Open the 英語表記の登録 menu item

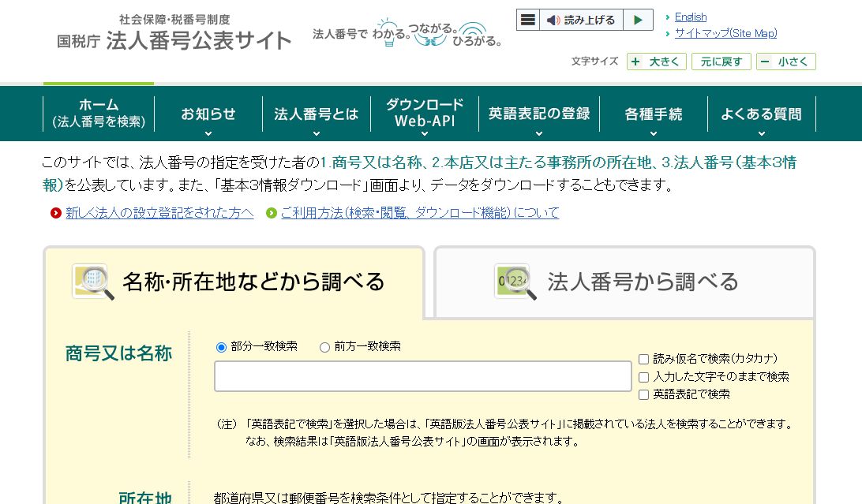click(x=539, y=114)
